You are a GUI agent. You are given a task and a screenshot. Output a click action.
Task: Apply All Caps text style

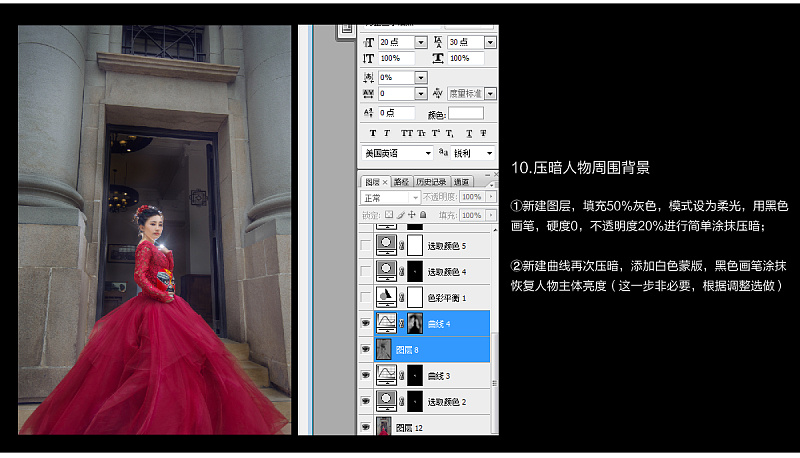pos(407,133)
